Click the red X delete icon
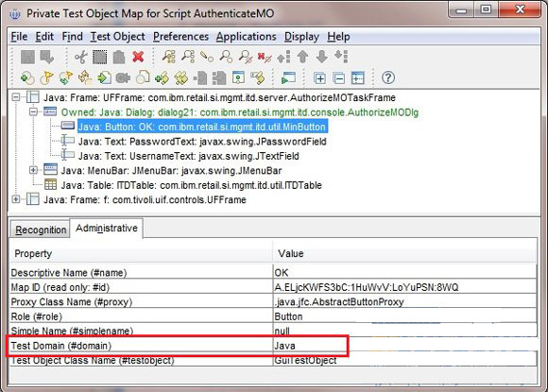The image size is (548, 392). click(138, 57)
